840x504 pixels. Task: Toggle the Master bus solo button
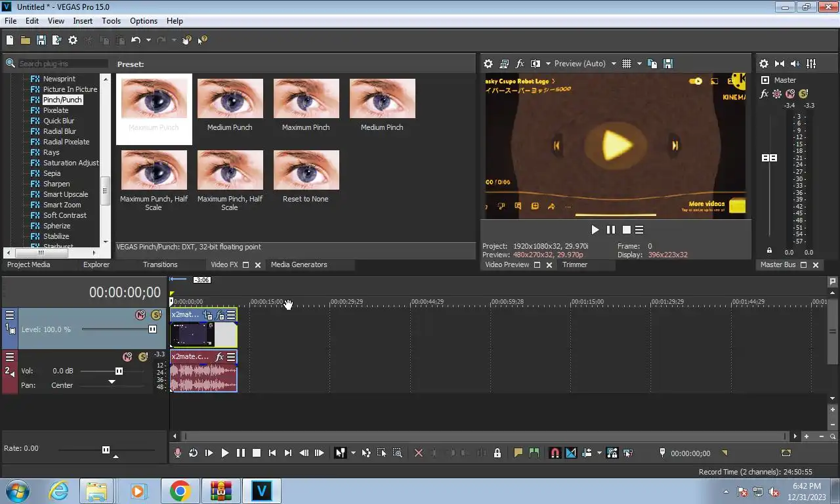(x=803, y=94)
